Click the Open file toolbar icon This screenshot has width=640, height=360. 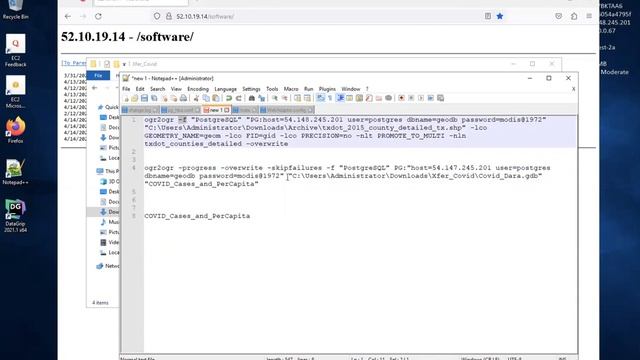tap(135, 98)
